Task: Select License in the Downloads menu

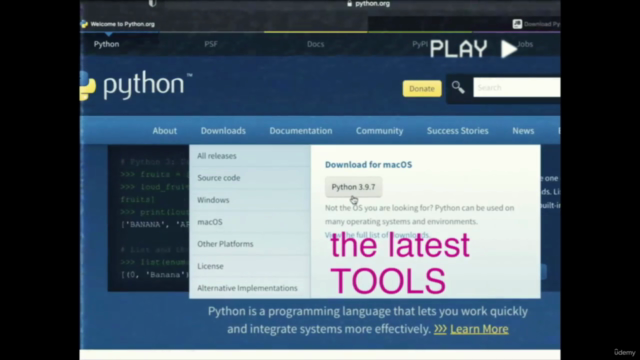Action: click(x=250, y=266)
